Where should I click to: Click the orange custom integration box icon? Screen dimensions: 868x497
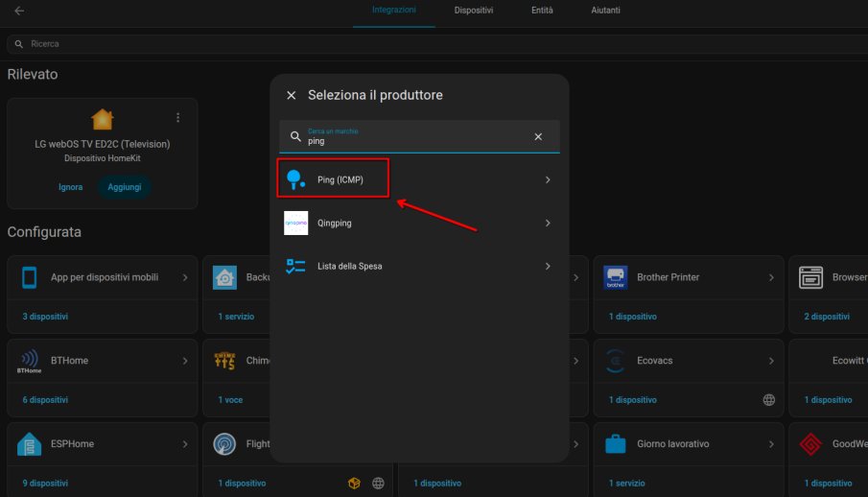coord(354,484)
